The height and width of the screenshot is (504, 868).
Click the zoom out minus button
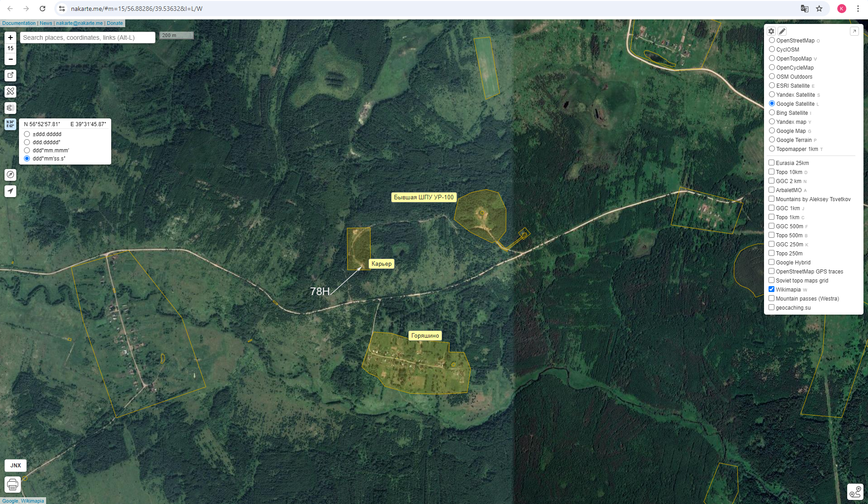[10, 59]
